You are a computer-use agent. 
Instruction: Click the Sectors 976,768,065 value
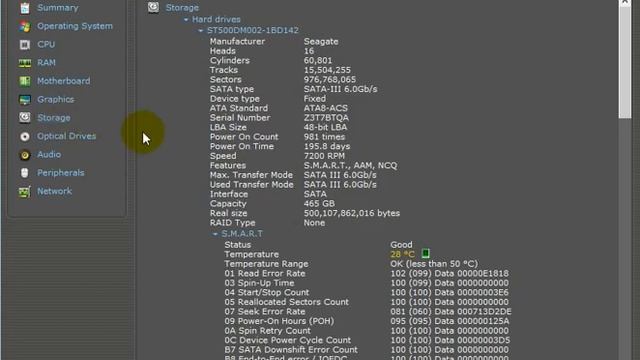[330, 80]
